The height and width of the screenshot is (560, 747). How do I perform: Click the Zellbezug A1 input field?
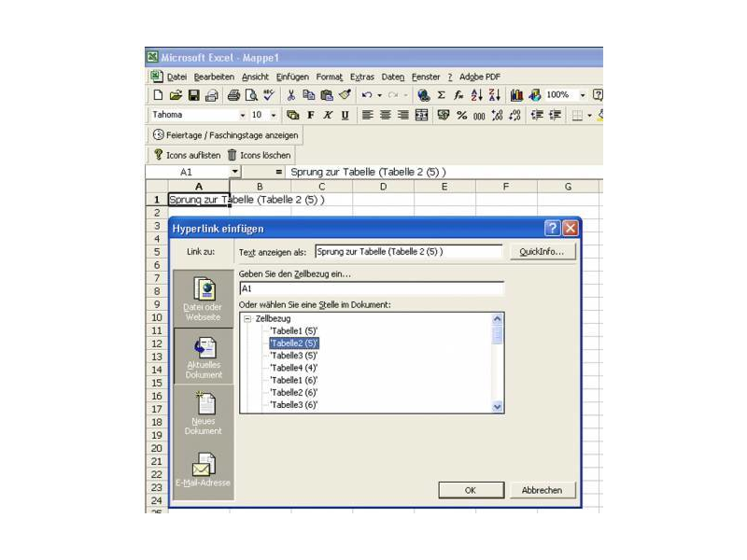[x=372, y=288]
